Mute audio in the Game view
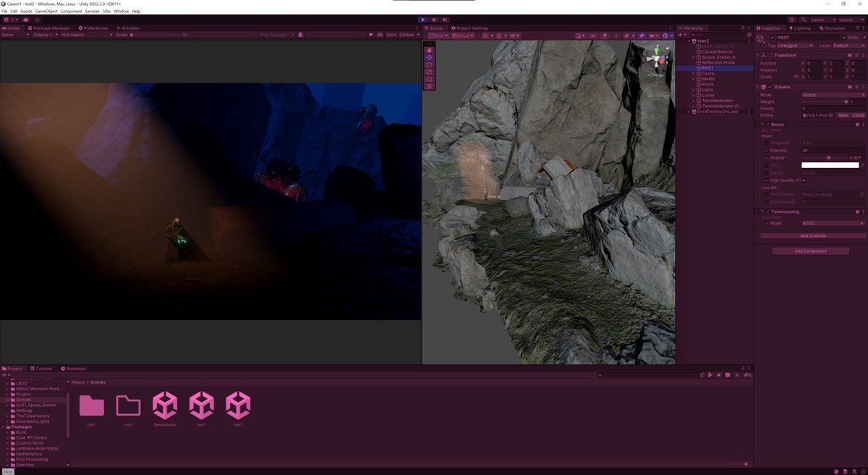 [372, 35]
